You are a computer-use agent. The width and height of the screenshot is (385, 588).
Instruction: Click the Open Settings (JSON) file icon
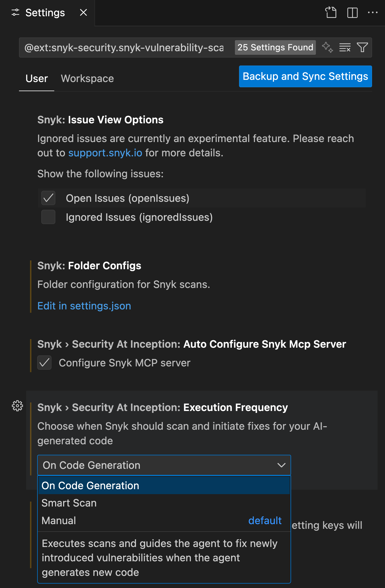pyautogui.click(x=331, y=13)
